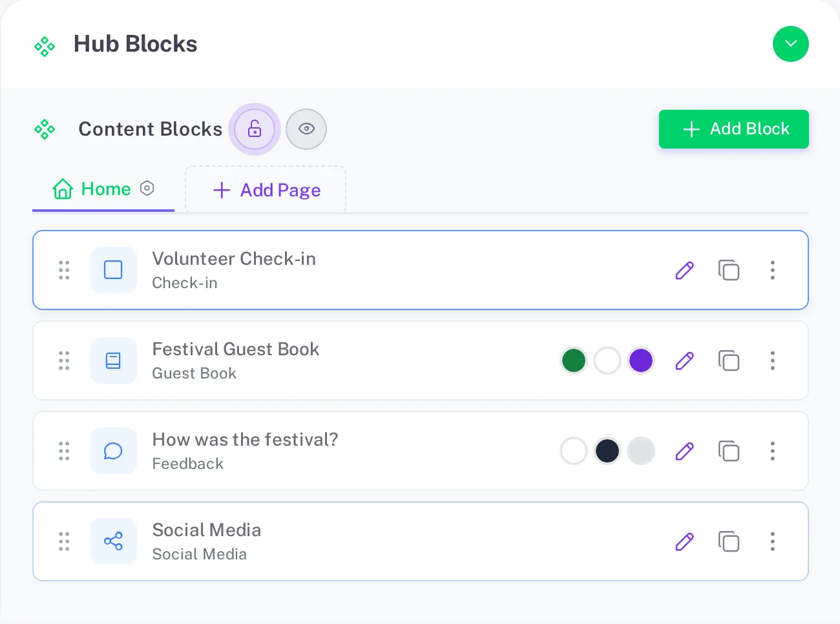Image resolution: width=840 pixels, height=624 pixels.
Task: Toggle the eye preview visibility button
Action: (306, 129)
